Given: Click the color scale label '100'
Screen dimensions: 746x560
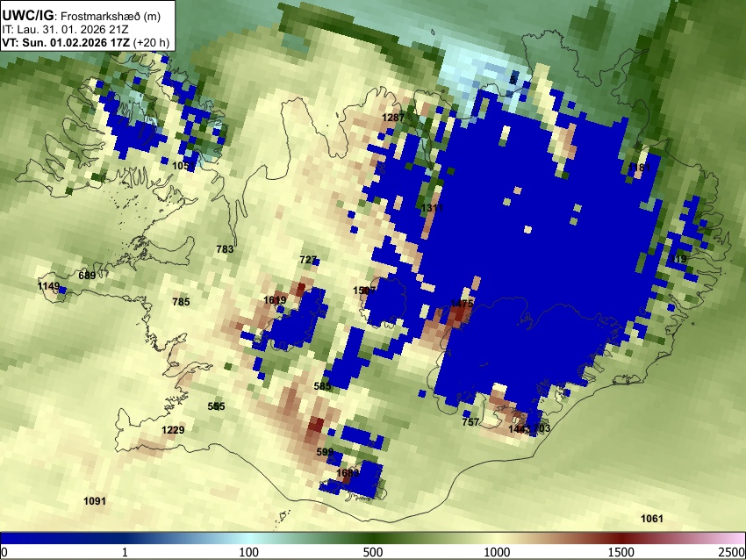Looking at the screenshot, I should (248, 552).
